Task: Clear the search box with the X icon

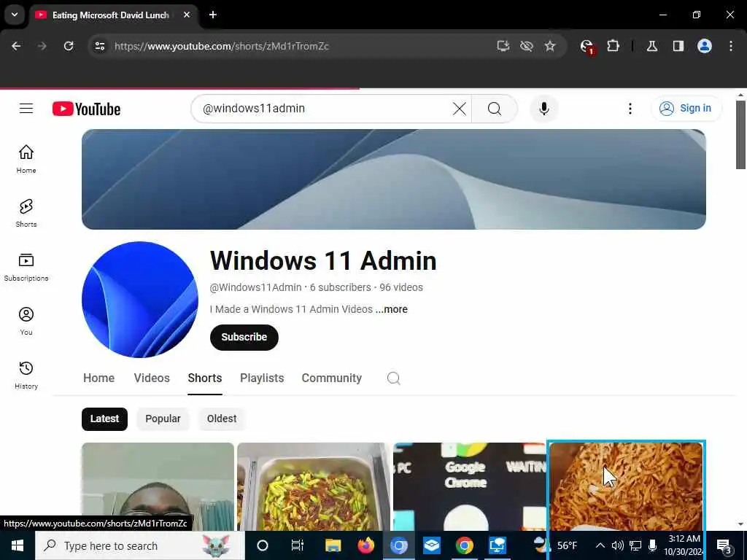Action: 460,109
